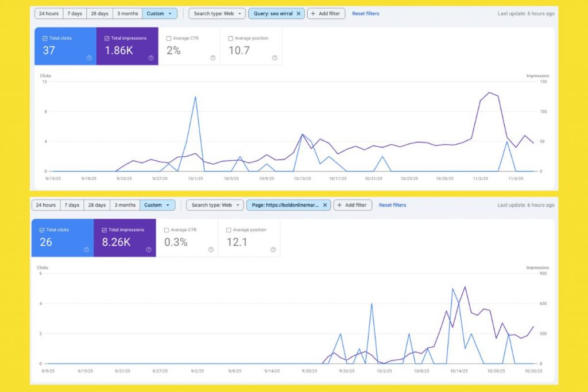
Task: Click help icon on Total clicks card
Action: tap(89, 57)
